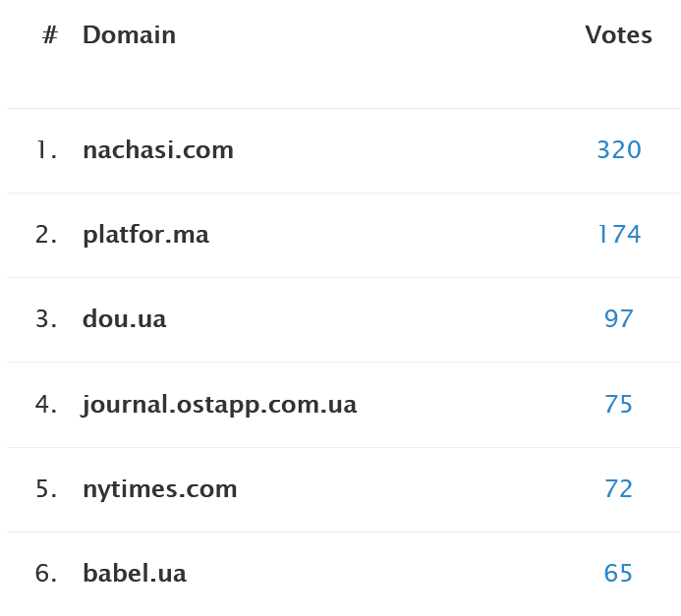Open journal.ostapp.com.ua domain link

coord(219,405)
